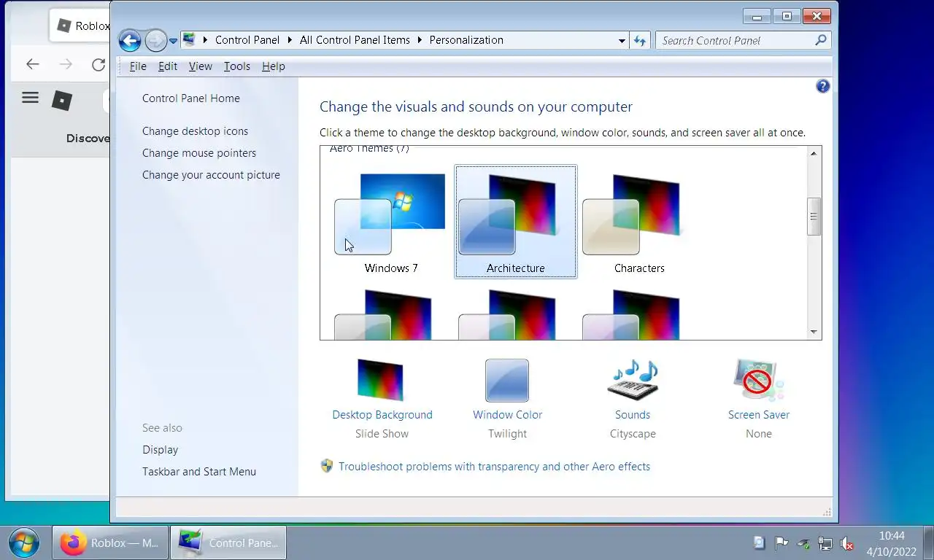This screenshot has width=934, height=560.
Task: Click the safely remove hardware tray icon
Action: (x=803, y=543)
